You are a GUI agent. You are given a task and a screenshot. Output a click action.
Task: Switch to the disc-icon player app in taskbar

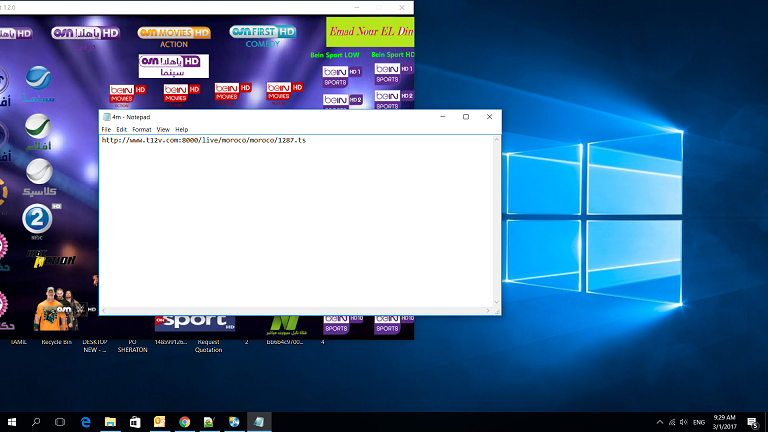coord(234,422)
